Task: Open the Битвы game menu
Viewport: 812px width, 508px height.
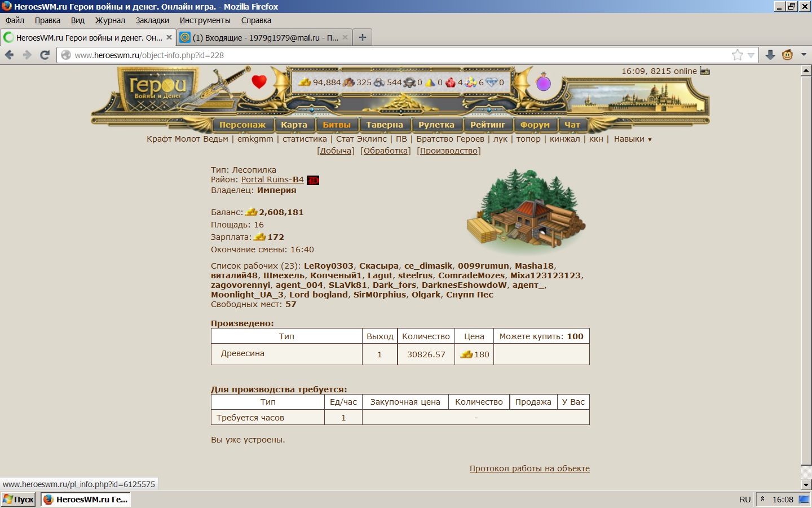Action: (x=337, y=125)
